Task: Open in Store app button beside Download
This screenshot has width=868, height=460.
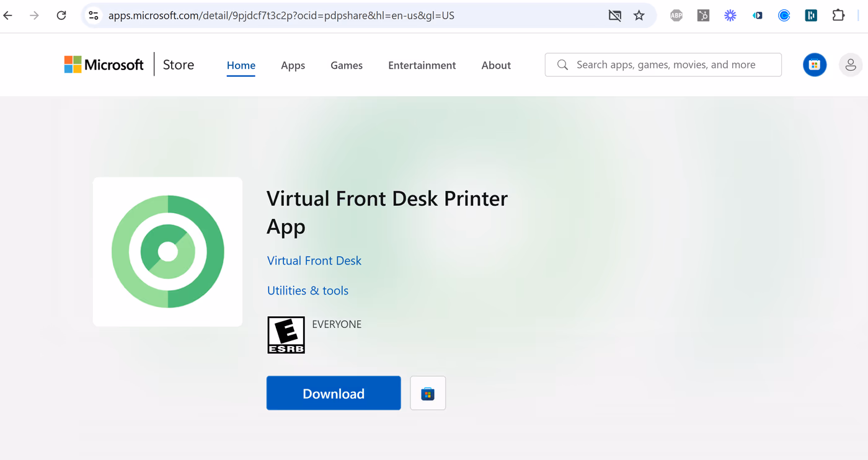Action: 428,393
